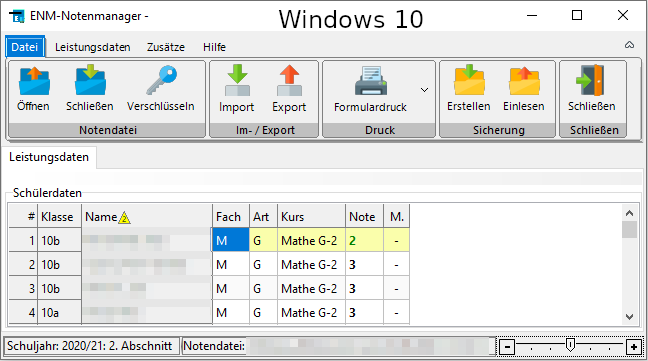This screenshot has height=361, width=648.
Task: Click the Notendatei status bar field
Action: [x=338, y=346]
